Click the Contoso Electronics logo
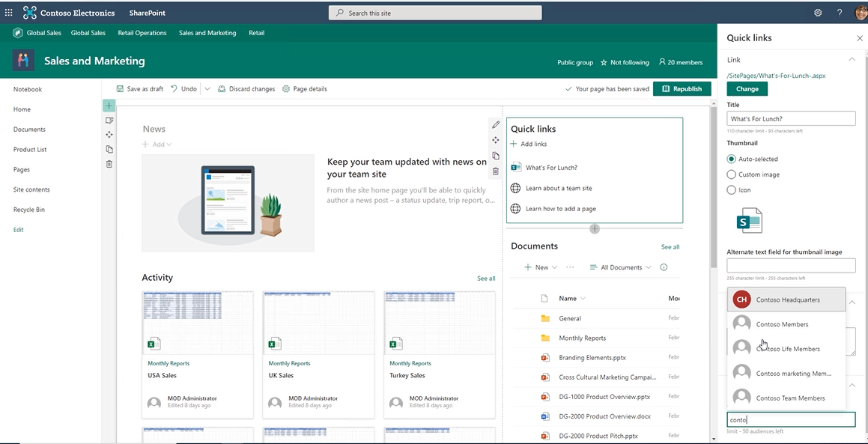The image size is (868, 444). tap(30, 12)
